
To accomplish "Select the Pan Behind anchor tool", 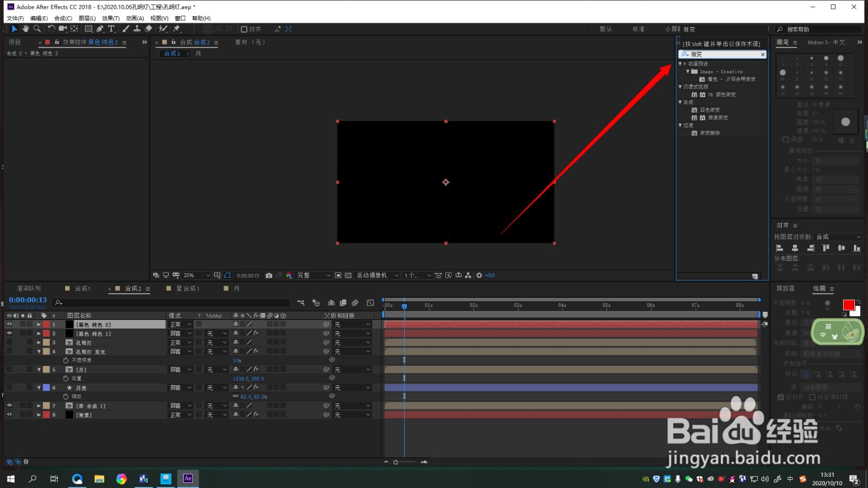I will click(74, 29).
